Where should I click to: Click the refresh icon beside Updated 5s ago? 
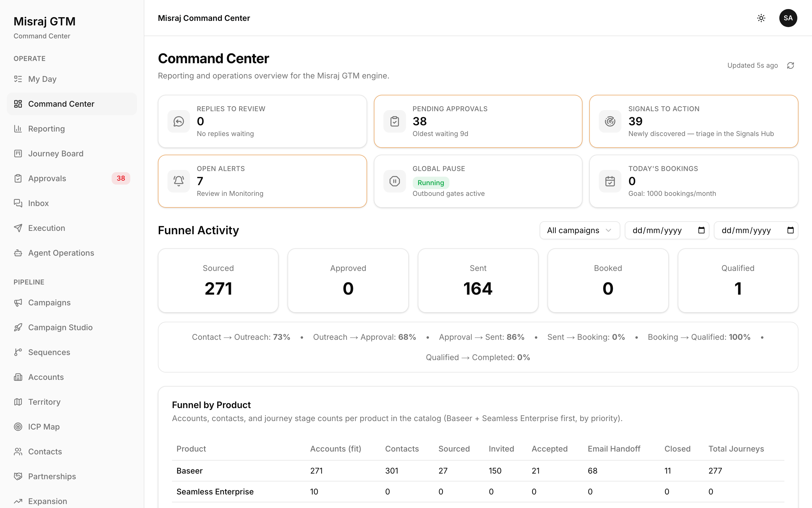pyautogui.click(x=790, y=65)
